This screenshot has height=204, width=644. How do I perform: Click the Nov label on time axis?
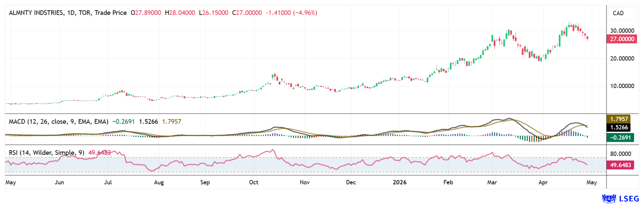[x=305, y=182]
